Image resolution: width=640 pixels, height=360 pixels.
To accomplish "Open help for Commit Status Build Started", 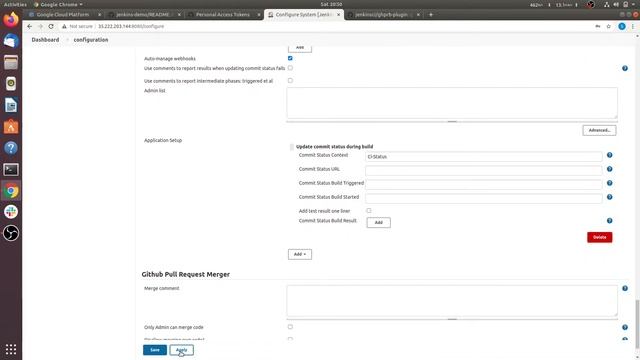I will tap(609, 197).
